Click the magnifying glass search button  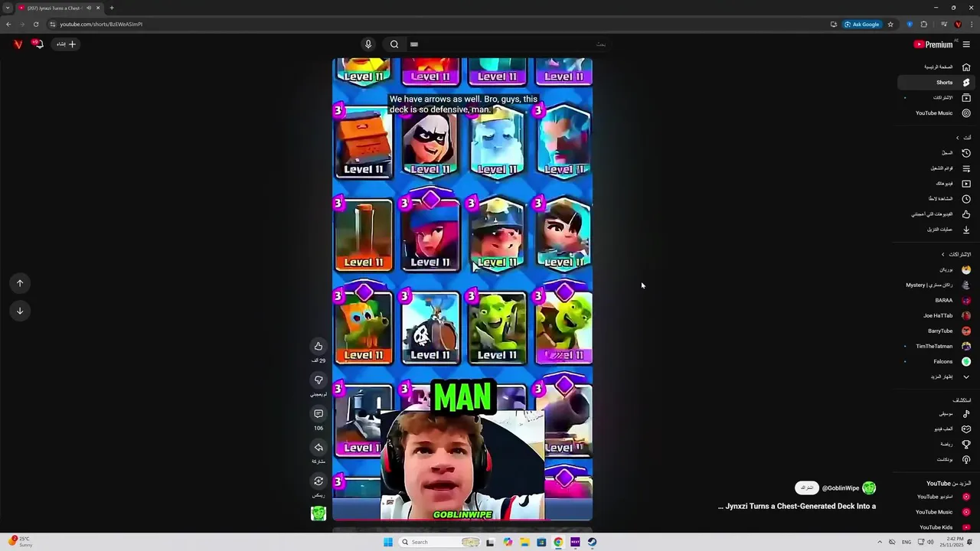click(x=394, y=44)
